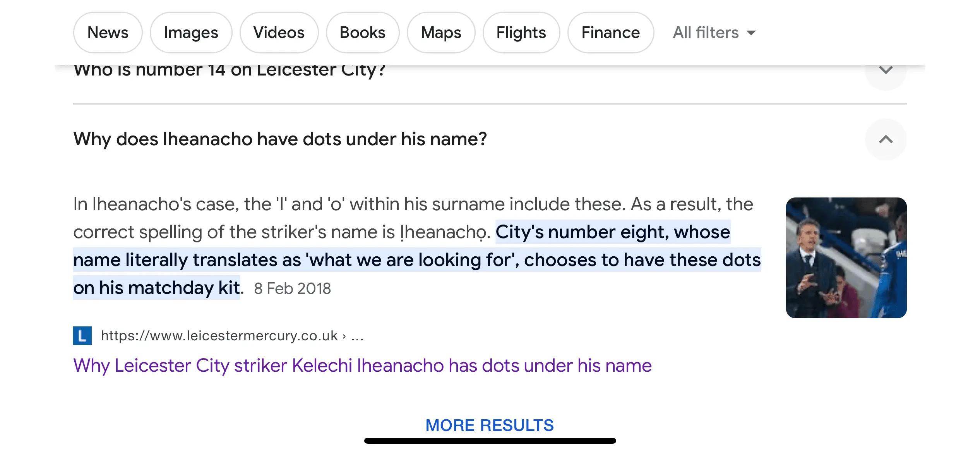This screenshot has height=453, width=980.
Task: Switch to Images results
Action: point(191,33)
